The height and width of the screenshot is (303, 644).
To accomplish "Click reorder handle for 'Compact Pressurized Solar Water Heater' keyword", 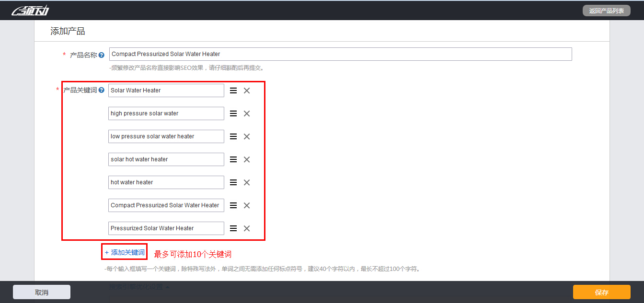I will pos(233,205).
